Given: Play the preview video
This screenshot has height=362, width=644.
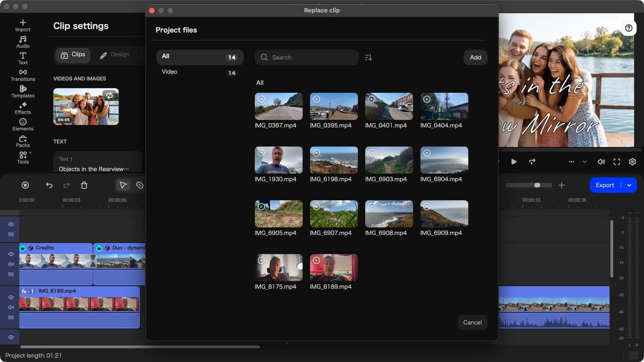Looking at the screenshot, I should 514,161.
